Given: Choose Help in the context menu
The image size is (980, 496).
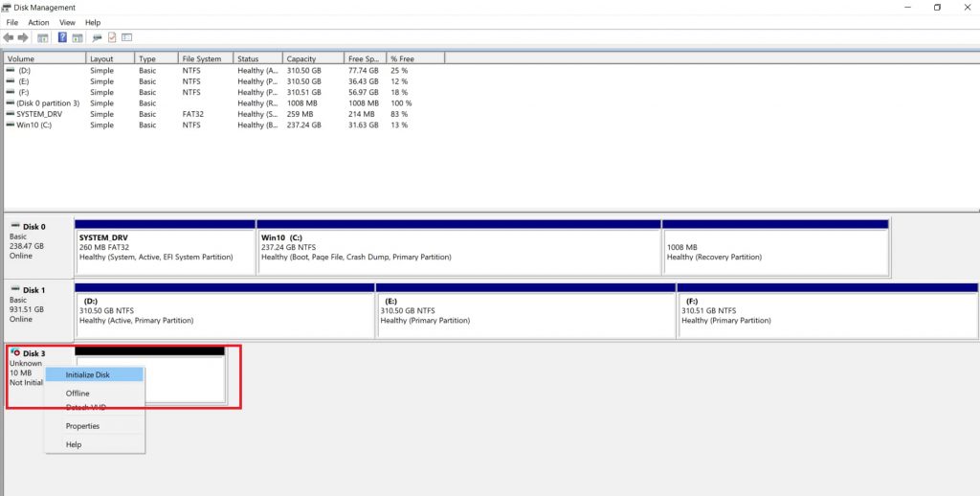Looking at the screenshot, I should (x=95, y=444).
